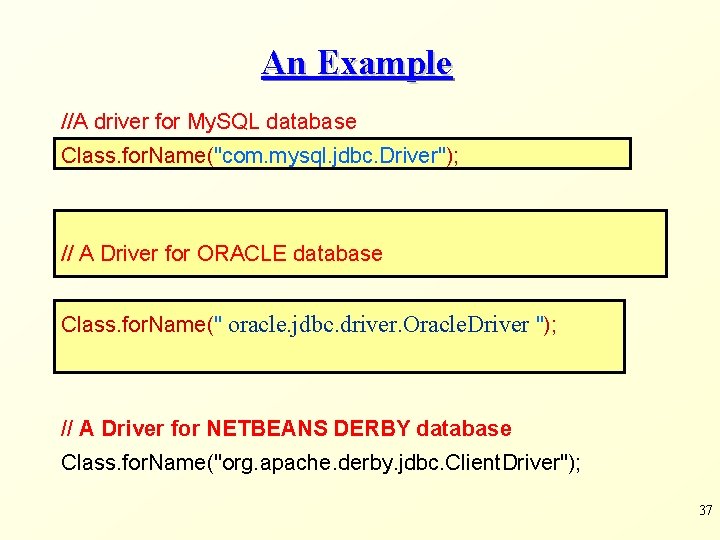Click the slide number 37
720x540 pixels.
click(706, 510)
